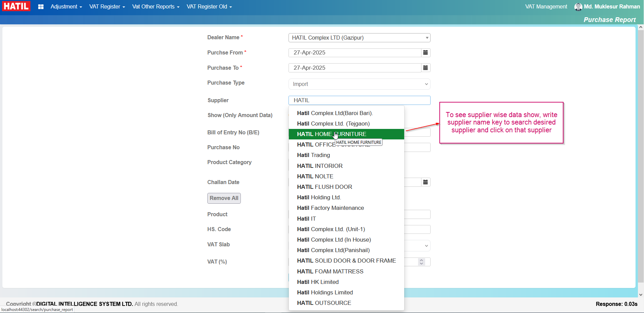Select HATIL SOLID DOOR & DOOR FRAME
Viewport: 644px width, 313px height.
(x=346, y=261)
